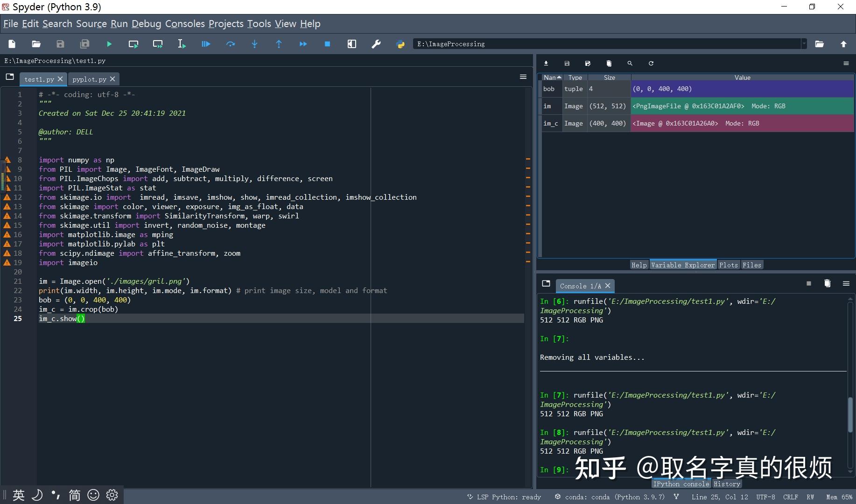The width and height of the screenshot is (856, 504).
Task: Run selection or current line icon
Action: point(182,44)
